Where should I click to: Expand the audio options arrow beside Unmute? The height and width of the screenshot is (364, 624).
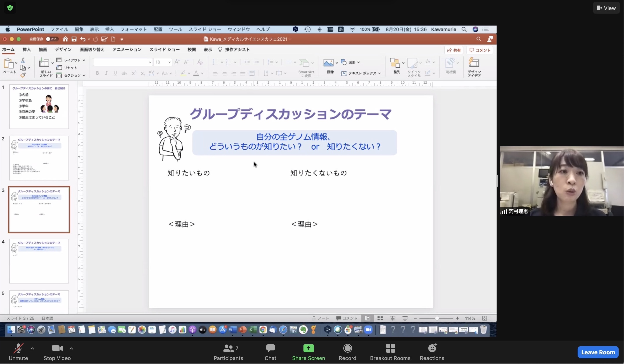[32, 348]
